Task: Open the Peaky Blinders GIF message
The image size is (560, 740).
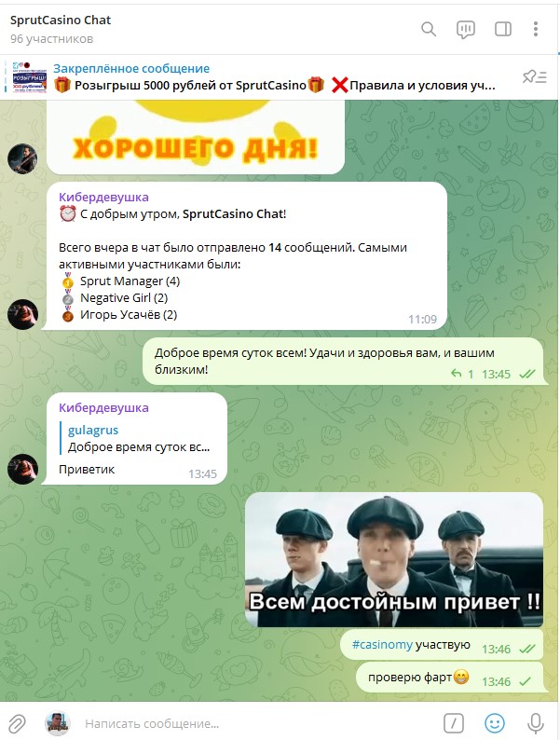Action: tap(394, 560)
